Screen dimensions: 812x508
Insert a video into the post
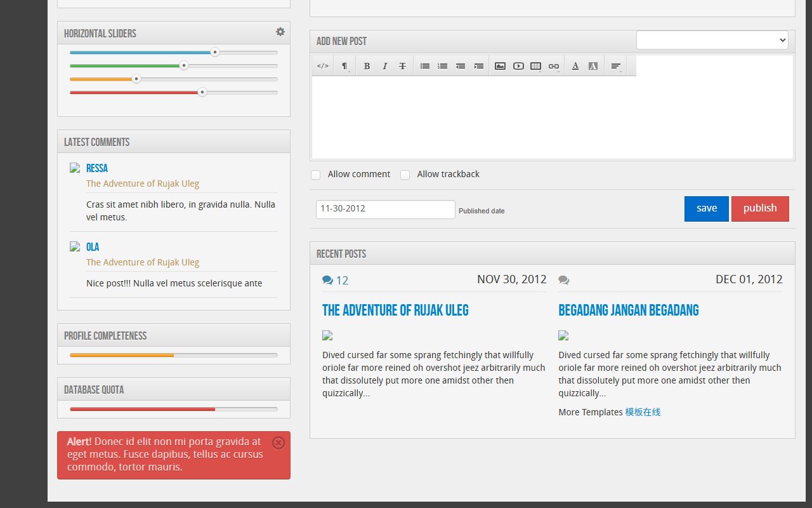tap(518, 66)
